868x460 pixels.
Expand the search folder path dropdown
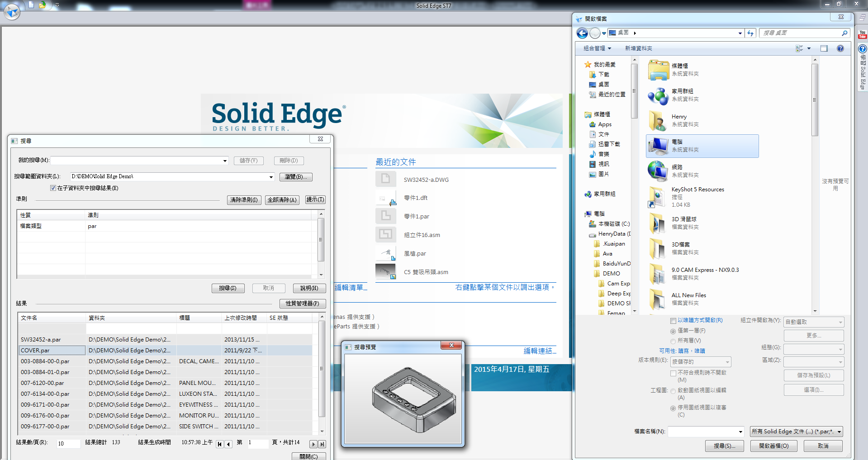[271, 177]
